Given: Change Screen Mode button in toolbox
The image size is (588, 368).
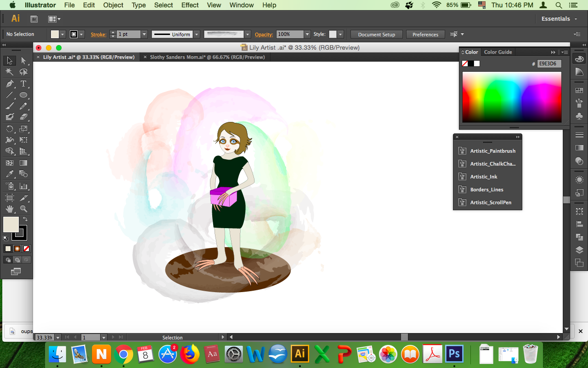Looking at the screenshot, I should click(16, 272).
